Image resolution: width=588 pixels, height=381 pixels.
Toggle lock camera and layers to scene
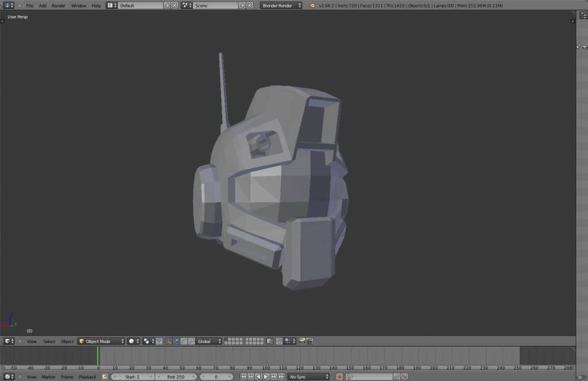(270, 341)
